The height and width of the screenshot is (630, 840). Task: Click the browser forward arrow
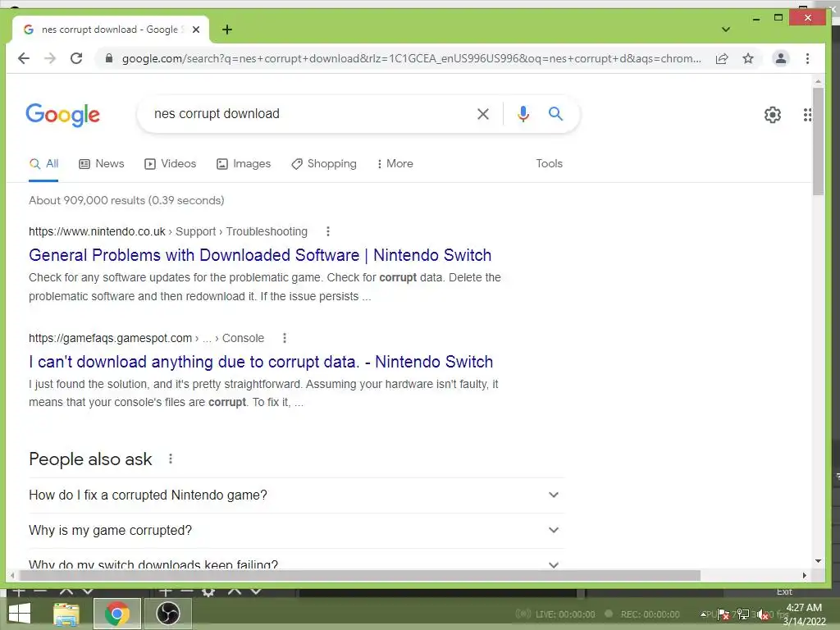(x=50, y=58)
